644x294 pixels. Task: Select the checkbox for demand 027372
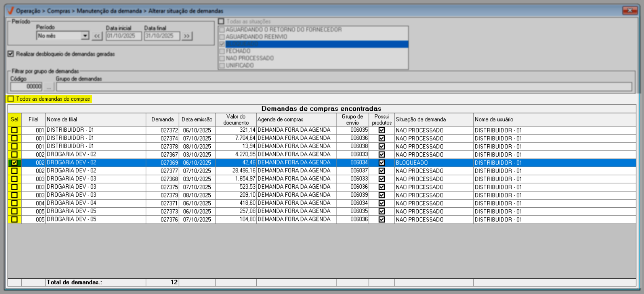(15, 130)
